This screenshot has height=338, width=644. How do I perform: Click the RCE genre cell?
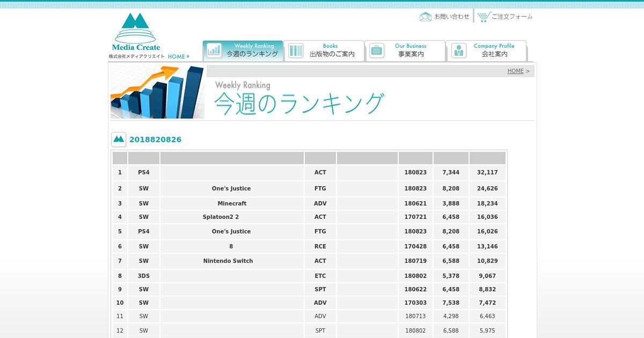[x=320, y=246]
